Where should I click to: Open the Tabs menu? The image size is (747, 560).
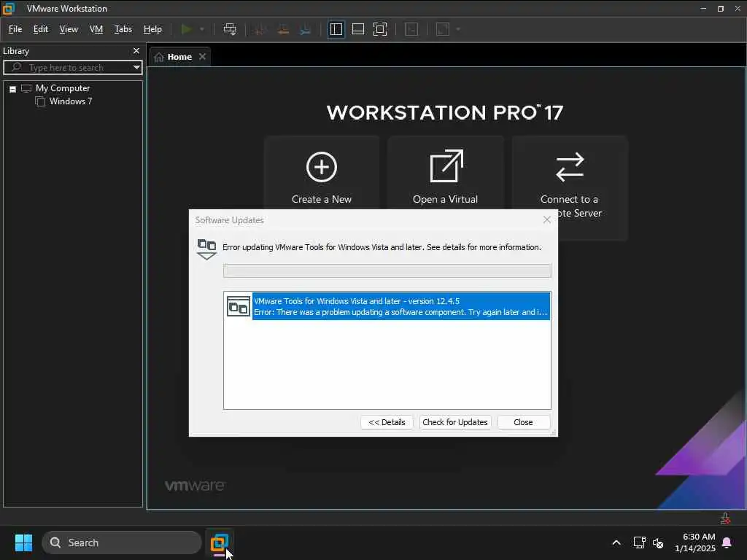pyautogui.click(x=123, y=29)
